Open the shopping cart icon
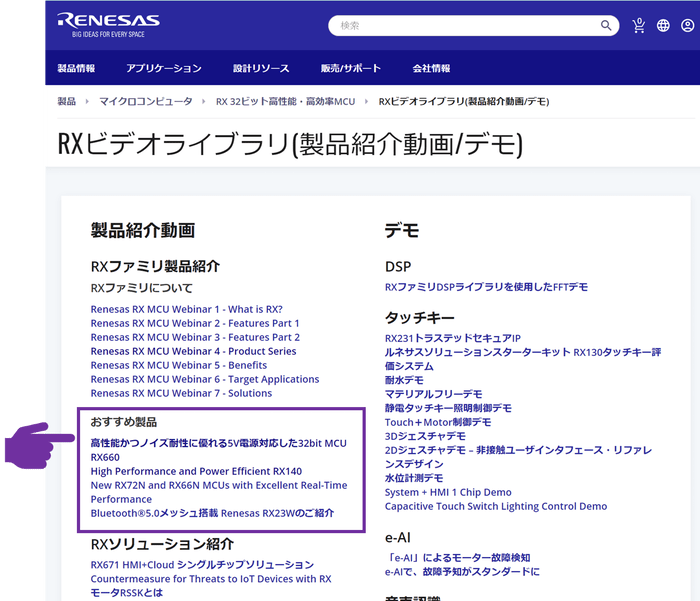 pos(639,25)
